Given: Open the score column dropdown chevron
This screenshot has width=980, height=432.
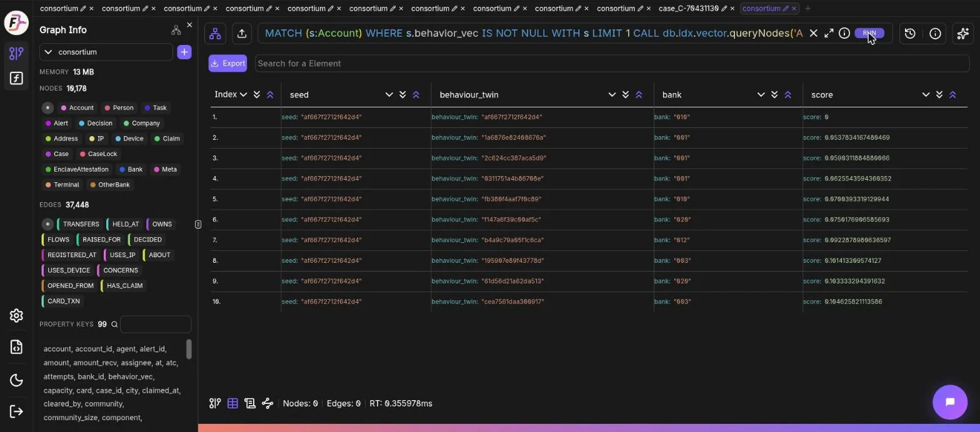Looking at the screenshot, I should click(x=926, y=95).
